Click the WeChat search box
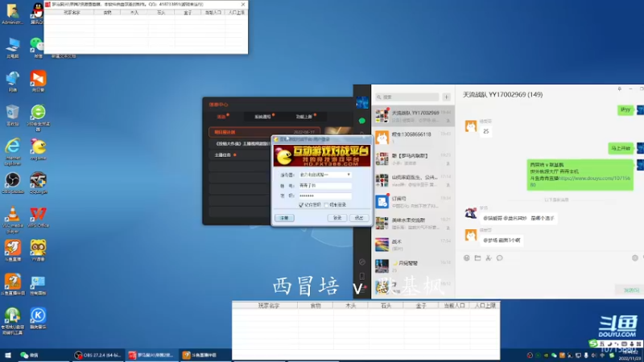The height and width of the screenshot is (362, 644). [407, 97]
